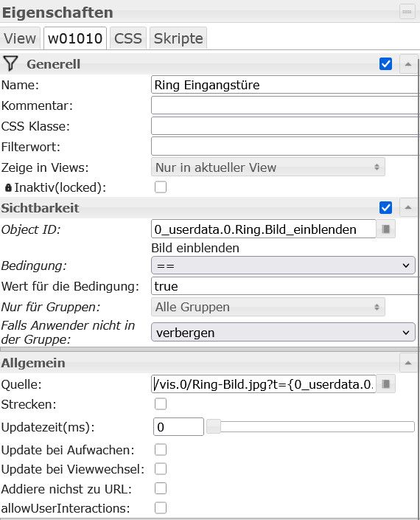Screen dimensions: 420x520
Task: Collapse the Sichtbarkeit section arrow
Action: [408, 207]
